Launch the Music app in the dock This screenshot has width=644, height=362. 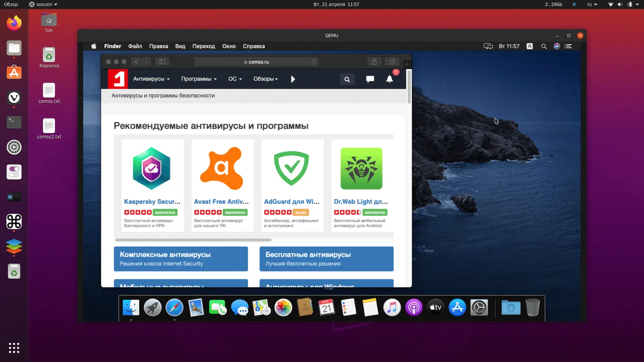[392, 307]
